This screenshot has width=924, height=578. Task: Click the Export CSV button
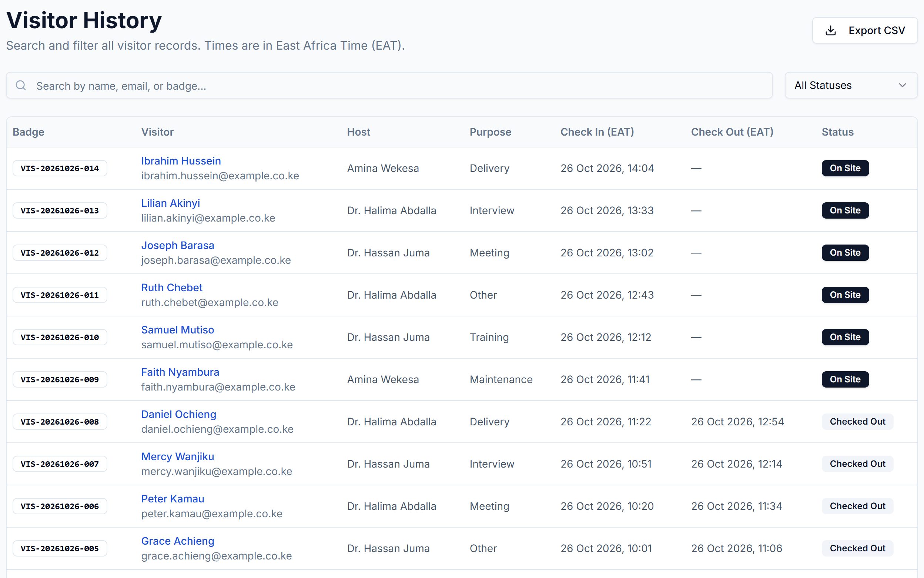point(864,31)
